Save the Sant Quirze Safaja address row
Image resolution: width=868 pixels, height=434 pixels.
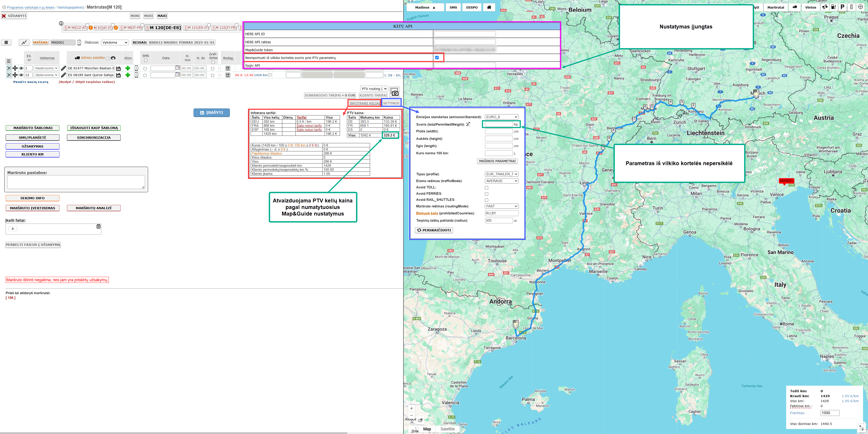[118, 75]
